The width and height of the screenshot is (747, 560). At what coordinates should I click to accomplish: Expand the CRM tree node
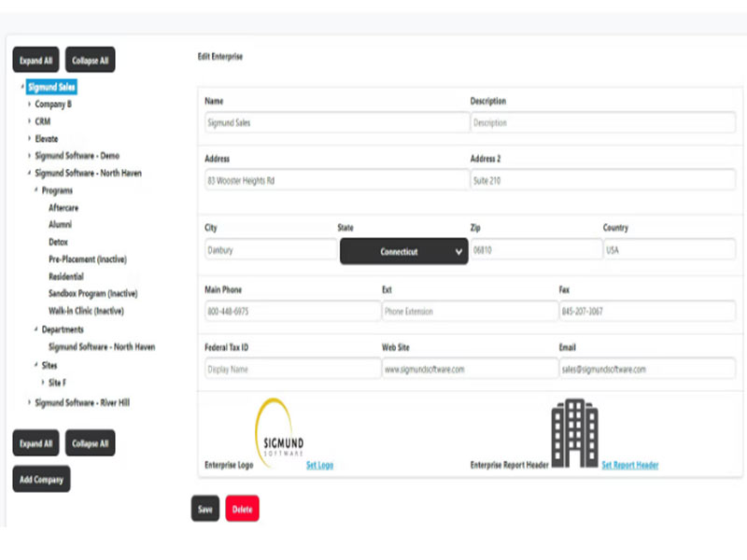(x=29, y=121)
